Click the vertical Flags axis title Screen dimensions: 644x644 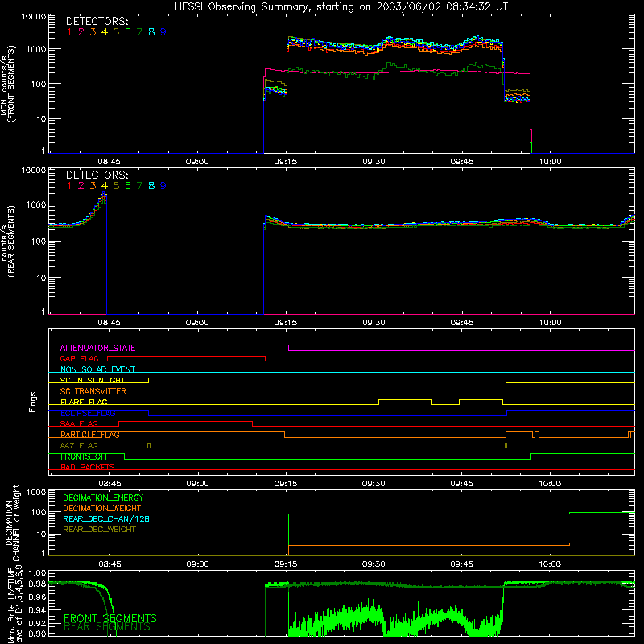point(32,402)
